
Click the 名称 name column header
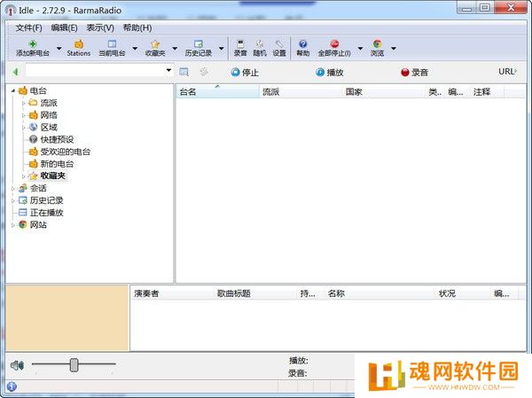[x=380, y=293]
